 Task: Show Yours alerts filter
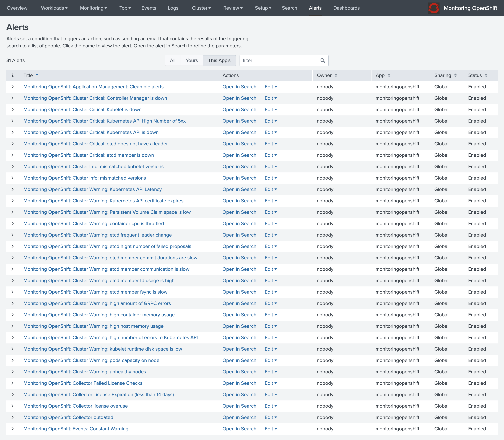coord(192,60)
